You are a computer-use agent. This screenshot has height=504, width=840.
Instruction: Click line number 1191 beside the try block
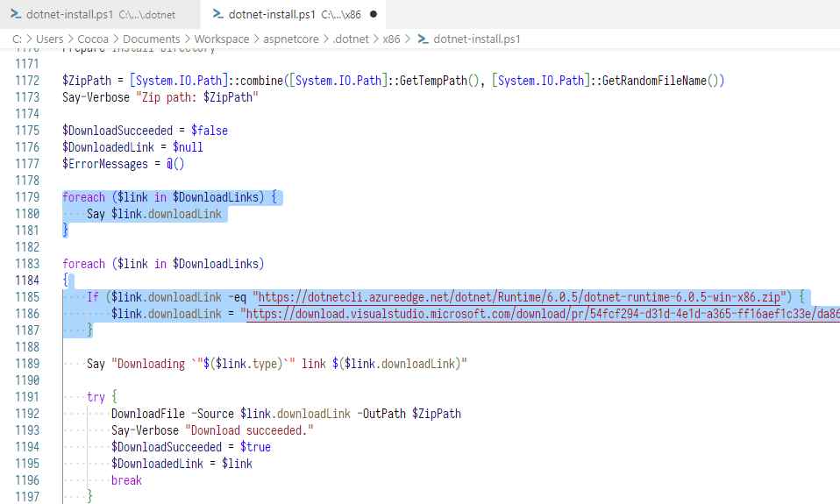(x=26, y=397)
